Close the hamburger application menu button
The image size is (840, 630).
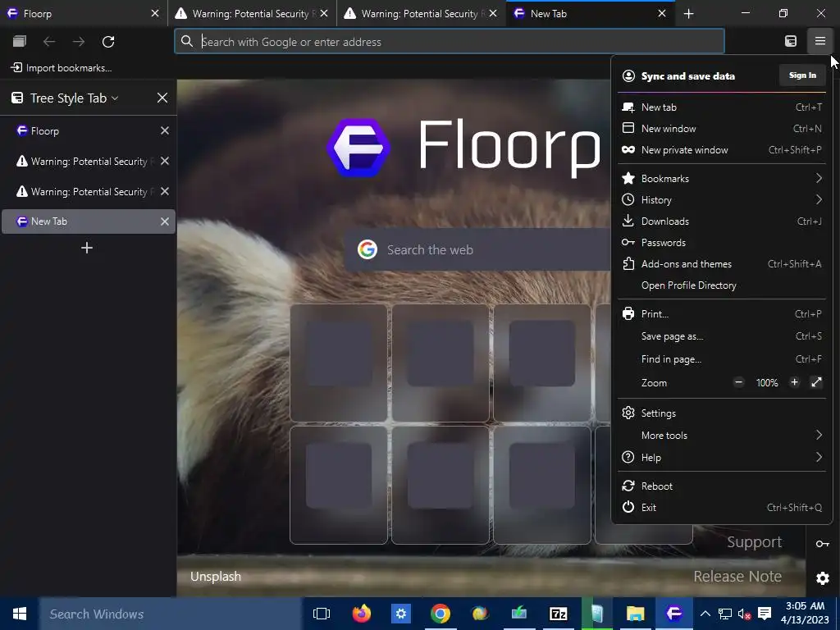pos(819,41)
